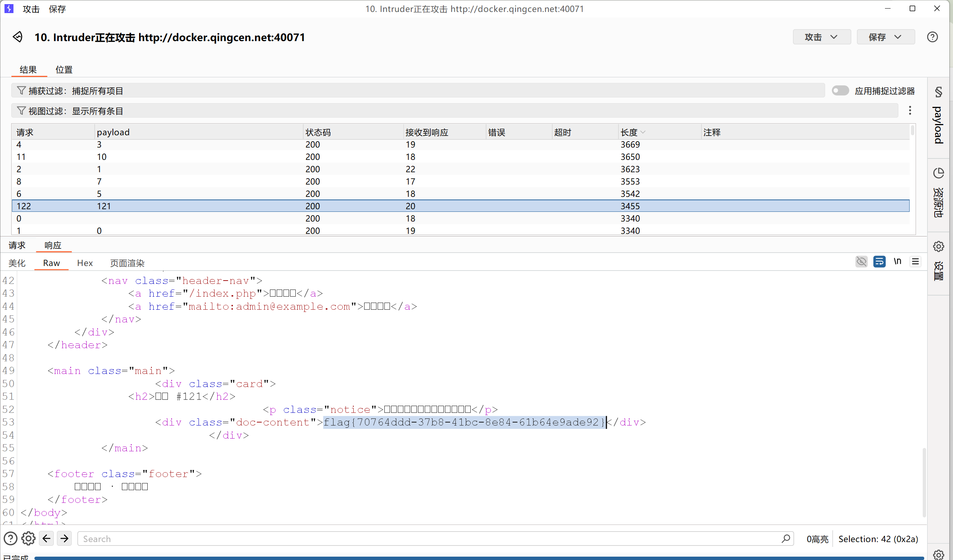Go to previous search match arrow
This screenshot has width=953, height=560.
[x=46, y=538]
